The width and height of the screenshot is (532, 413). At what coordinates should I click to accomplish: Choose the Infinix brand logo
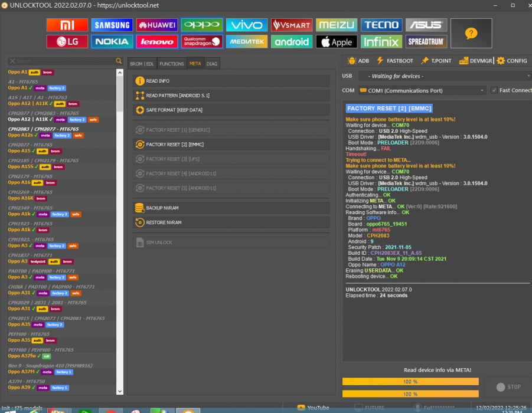click(x=381, y=42)
